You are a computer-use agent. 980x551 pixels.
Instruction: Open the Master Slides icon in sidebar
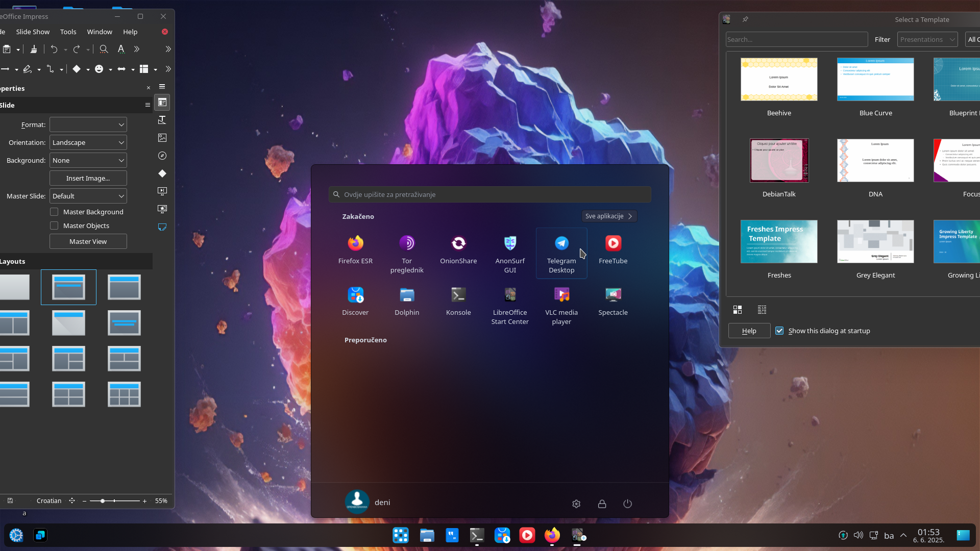[x=162, y=227]
